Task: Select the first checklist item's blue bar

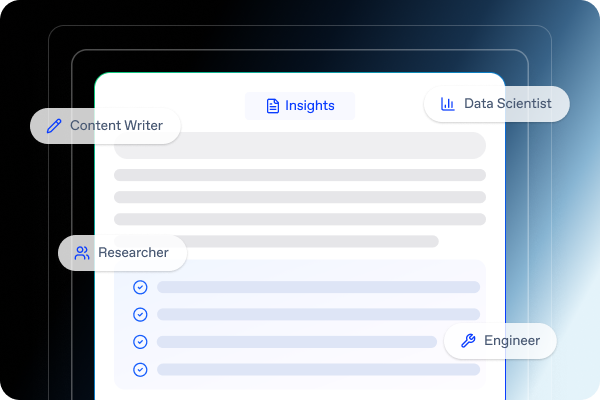Action: [318, 287]
